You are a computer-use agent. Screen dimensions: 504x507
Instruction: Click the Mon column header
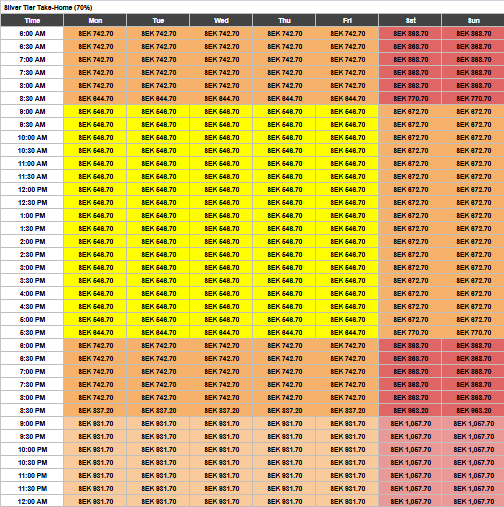[95, 20]
